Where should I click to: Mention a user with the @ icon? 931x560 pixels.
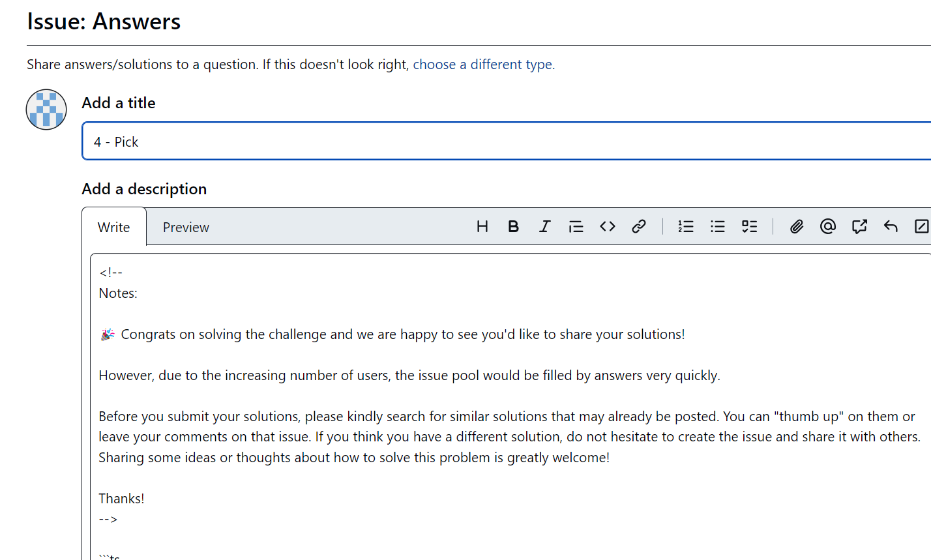(x=828, y=226)
